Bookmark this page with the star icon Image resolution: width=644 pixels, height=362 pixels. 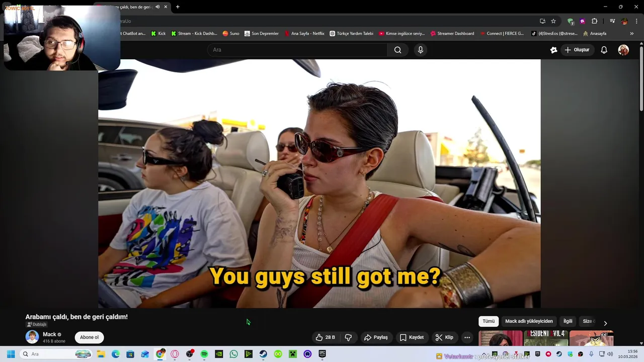[x=553, y=21]
